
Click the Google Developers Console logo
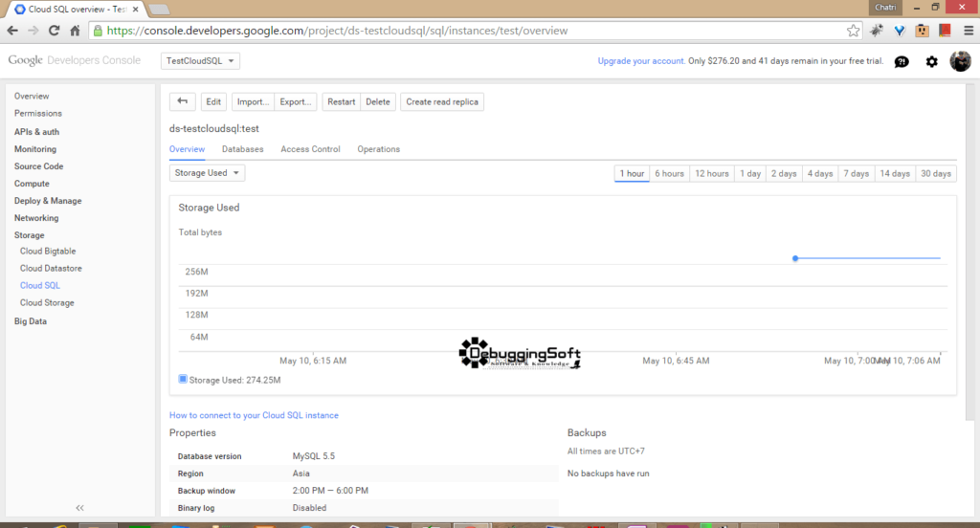pyautogui.click(x=75, y=60)
